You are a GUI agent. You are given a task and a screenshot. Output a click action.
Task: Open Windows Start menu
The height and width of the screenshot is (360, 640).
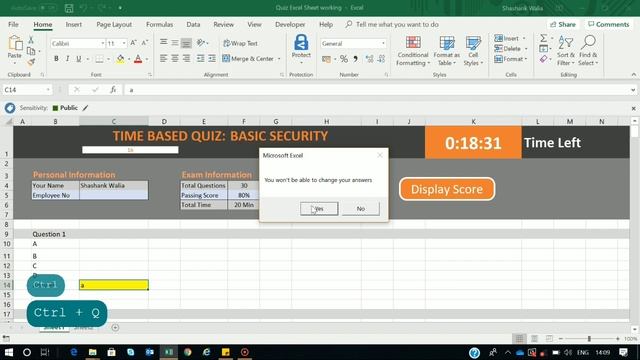[8, 352]
